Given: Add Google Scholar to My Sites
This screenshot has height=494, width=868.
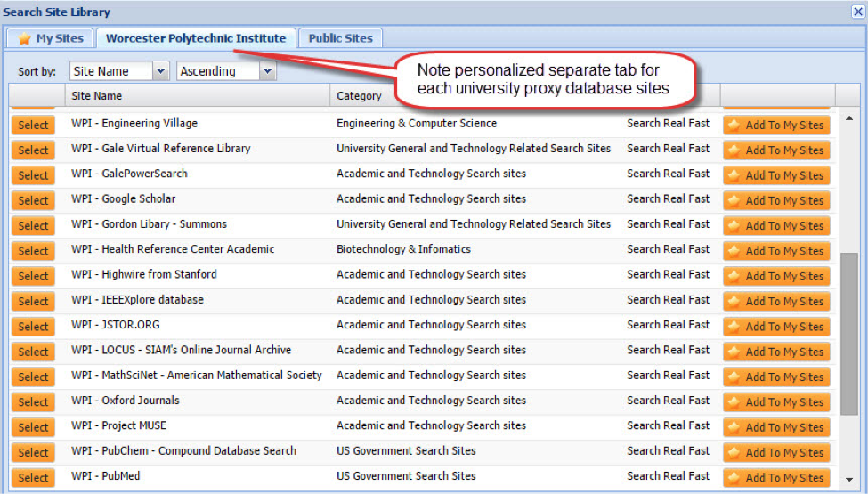Looking at the screenshot, I should tap(776, 200).
